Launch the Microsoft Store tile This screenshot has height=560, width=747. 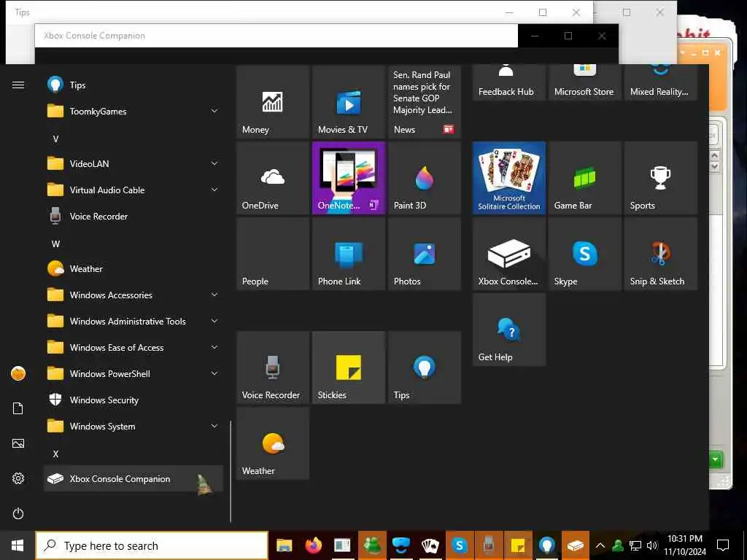(584, 82)
